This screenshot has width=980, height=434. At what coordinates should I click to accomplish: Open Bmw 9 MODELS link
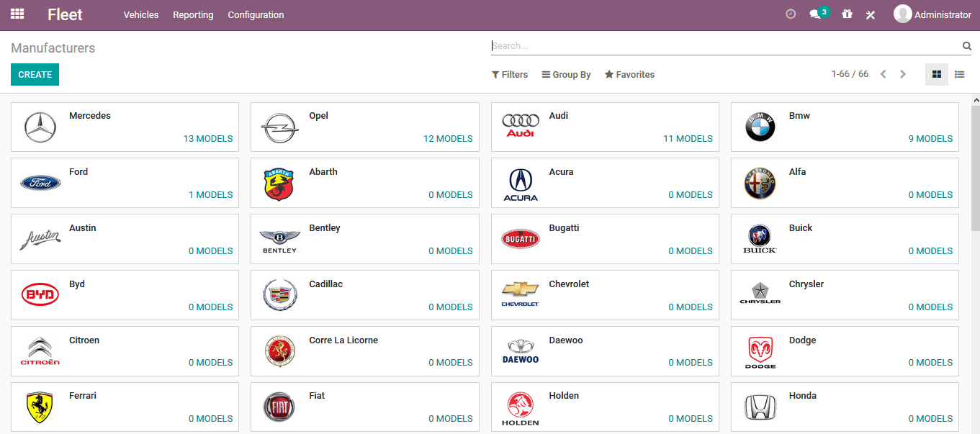(931, 139)
